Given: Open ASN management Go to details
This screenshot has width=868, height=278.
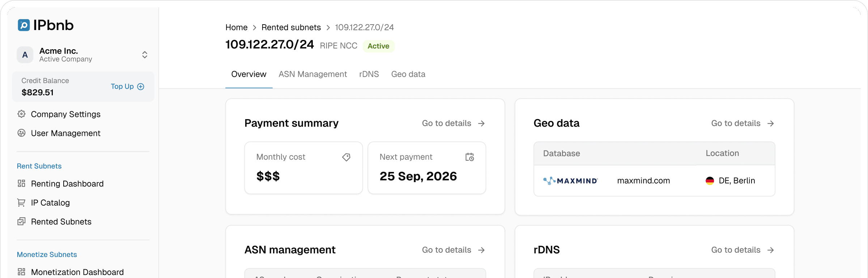Looking at the screenshot, I should (x=453, y=250).
